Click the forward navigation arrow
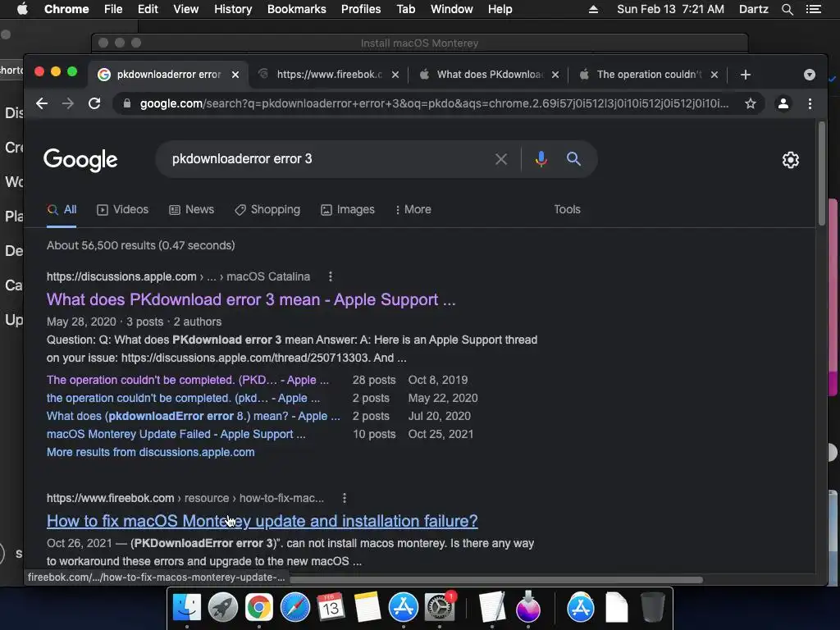 click(x=68, y=103)
